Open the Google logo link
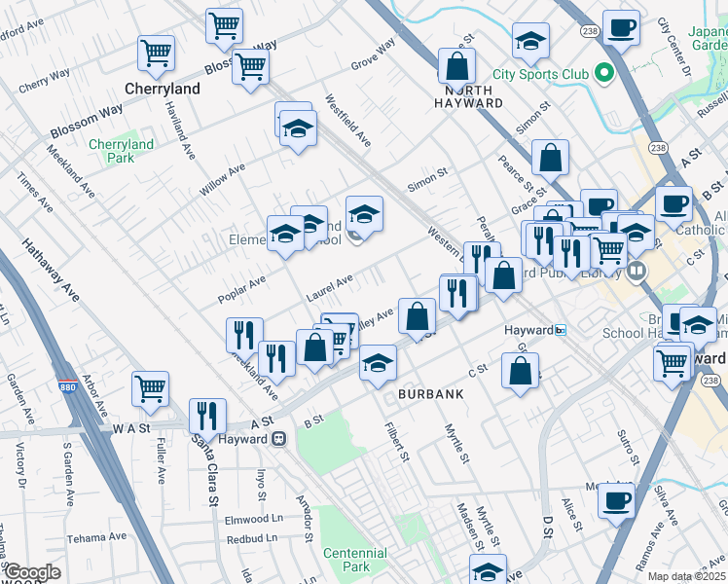This screenshot has width=728, height=584. pyautogui.click(x=33, y=572)
